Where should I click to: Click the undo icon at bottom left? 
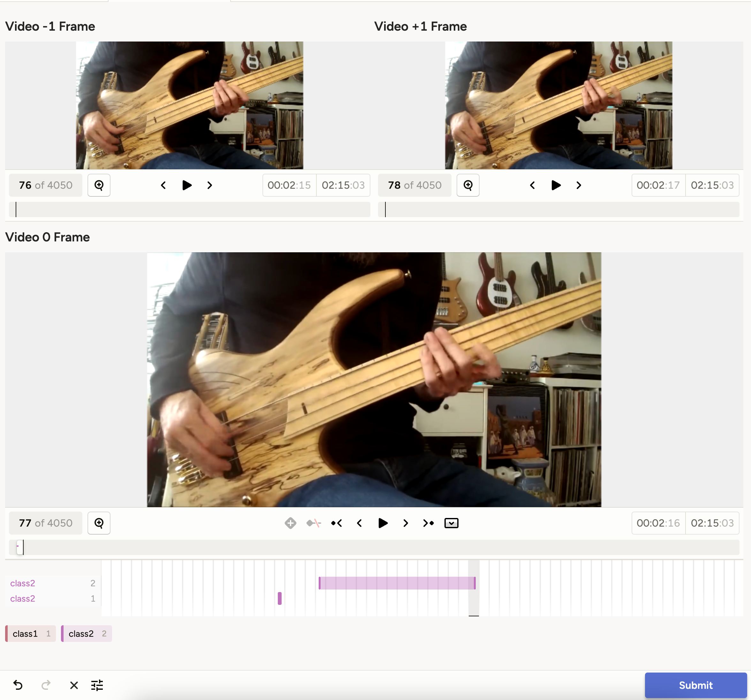19,686
